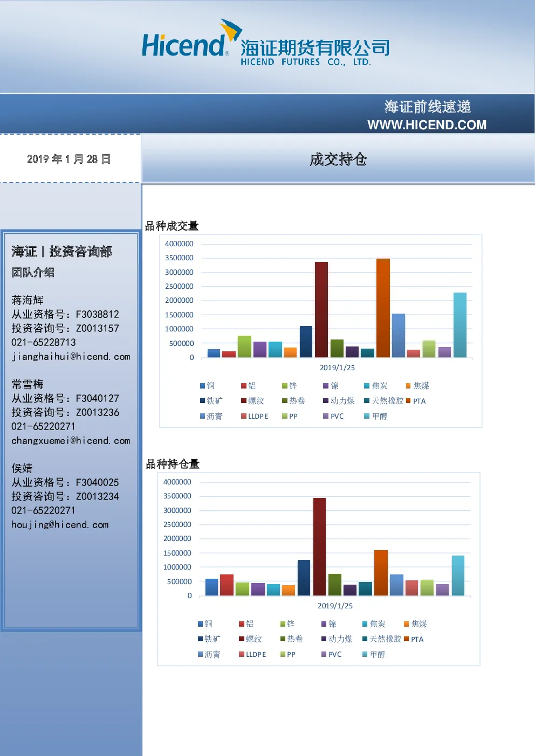Click 投资咨询号：Z0013236
The image size is (535, 756).
(65, 412)
